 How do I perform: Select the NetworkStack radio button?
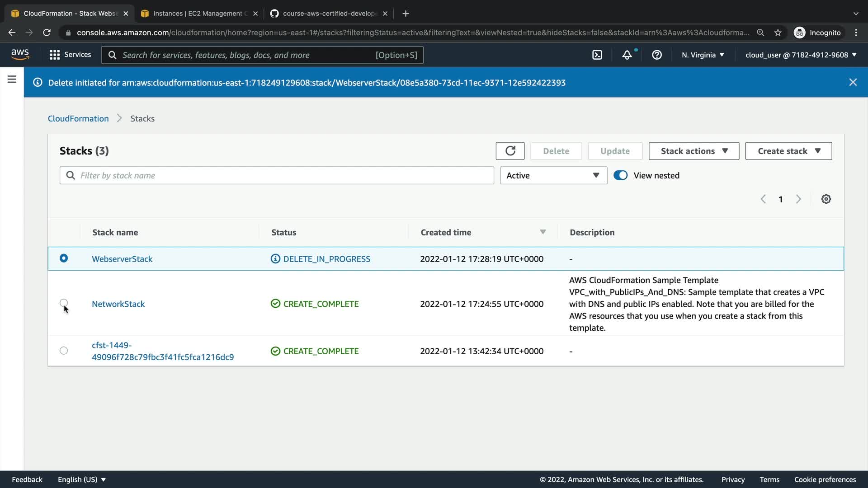tap(64, 303)
